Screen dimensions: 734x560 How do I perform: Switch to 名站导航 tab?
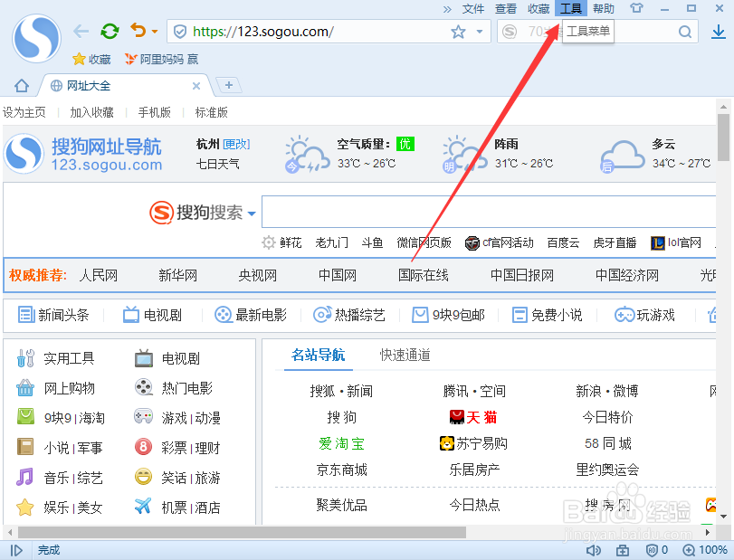(x=319, y=355)
